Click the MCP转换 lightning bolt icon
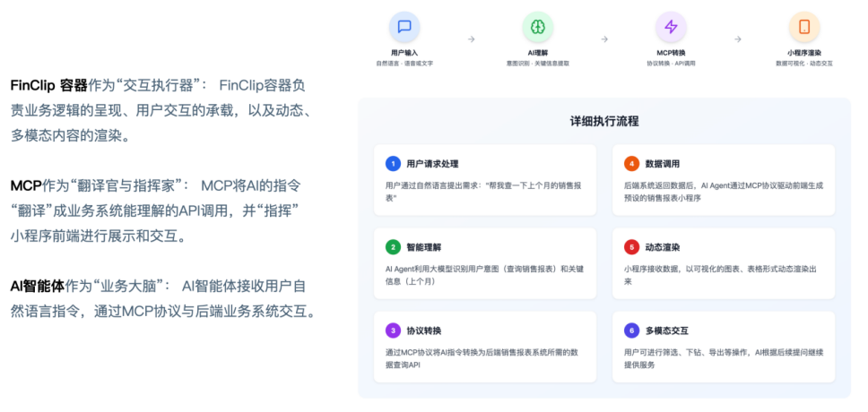Image resolution: width=868 pixels, height=412 pixels. (x=671, y=27)
